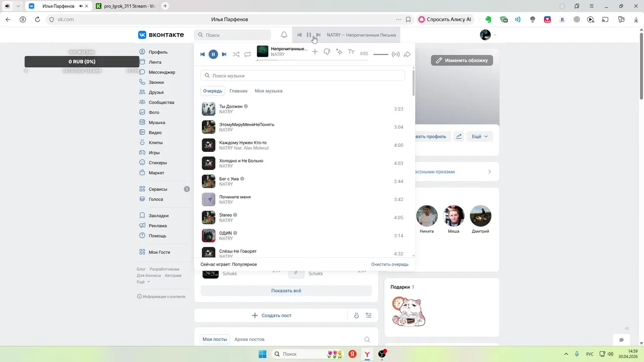Click Почините меня cover thumbnail
This screenshot has height=362, width=644.
(209, 200)
